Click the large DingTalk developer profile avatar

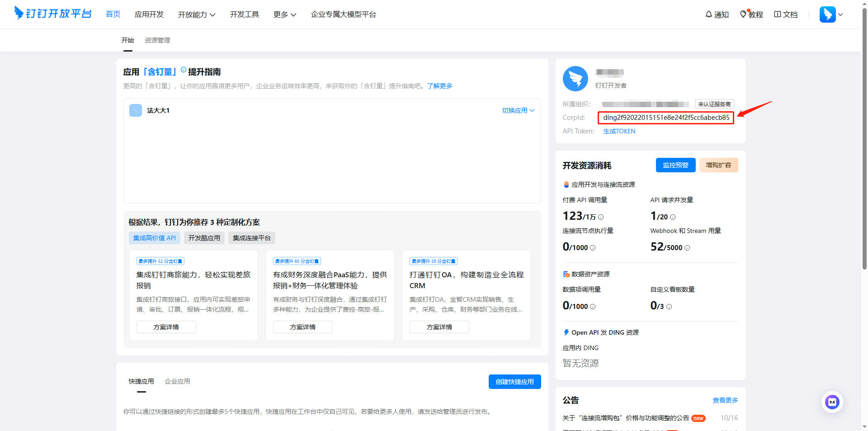click(x=576, y=79)
